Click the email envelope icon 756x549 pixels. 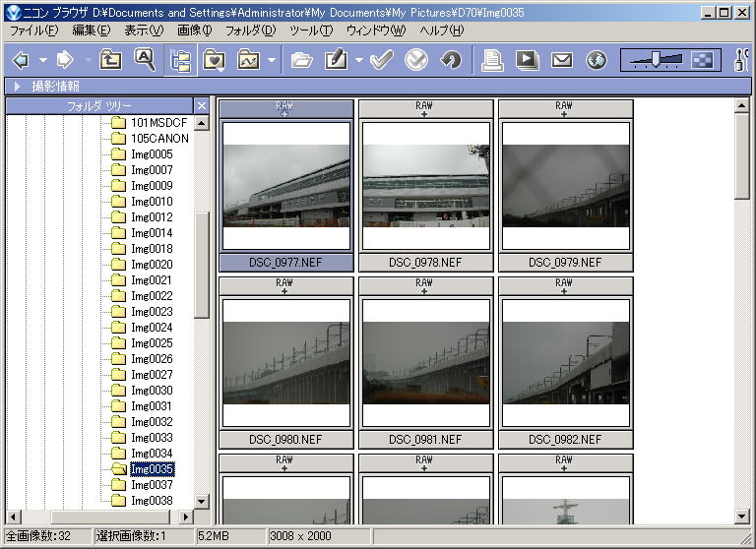[x=562, y=60]
